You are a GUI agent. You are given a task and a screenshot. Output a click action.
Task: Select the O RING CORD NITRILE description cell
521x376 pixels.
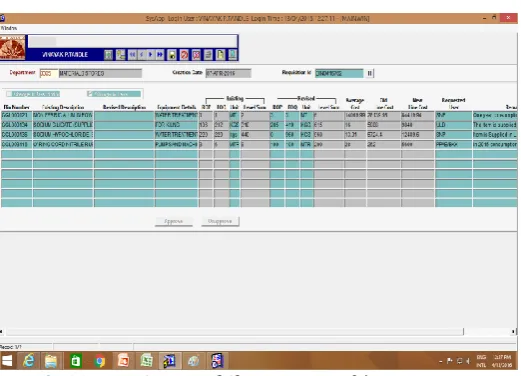click(63, 144)
